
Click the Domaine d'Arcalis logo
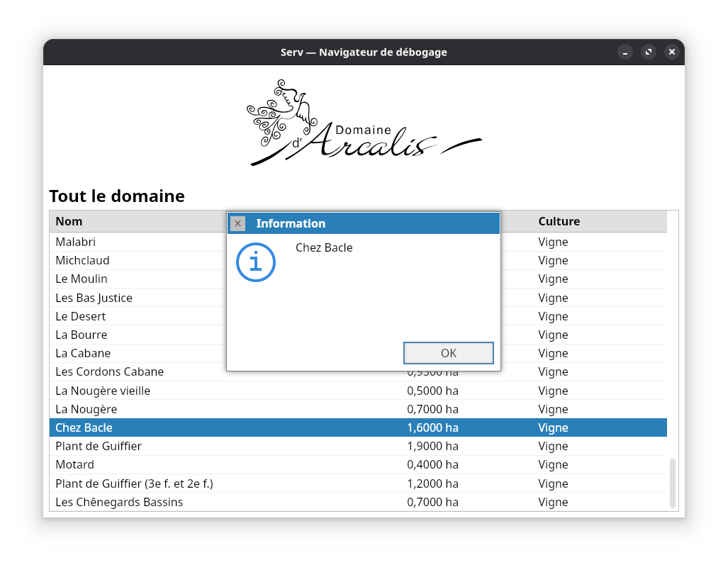364,123
